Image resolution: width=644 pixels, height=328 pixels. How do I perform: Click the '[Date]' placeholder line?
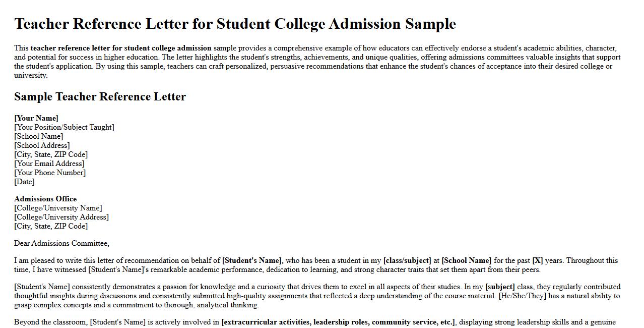(24, 182)
